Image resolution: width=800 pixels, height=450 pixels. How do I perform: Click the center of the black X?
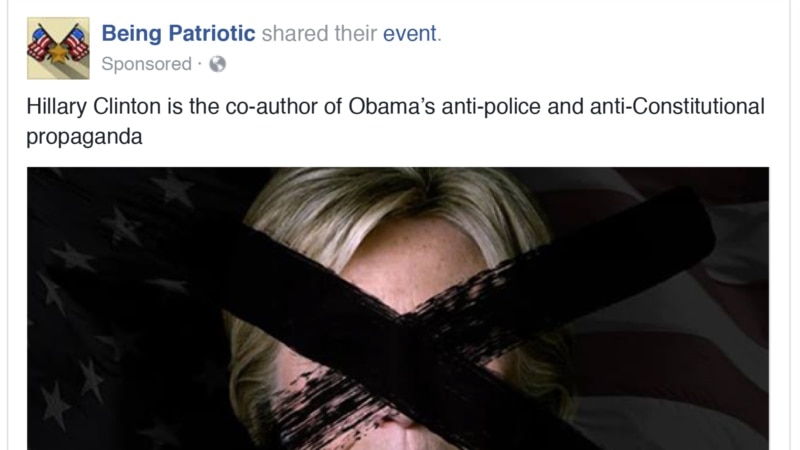click(403, 319)
